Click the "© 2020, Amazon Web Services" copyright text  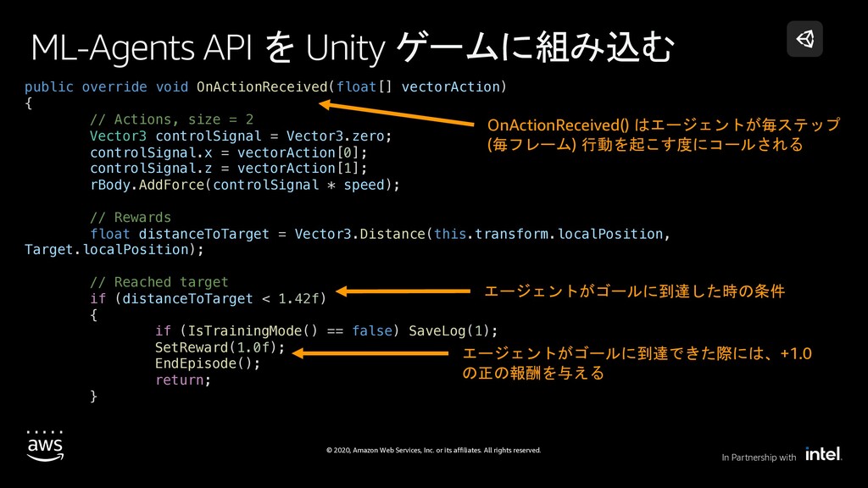click(433, 451)
